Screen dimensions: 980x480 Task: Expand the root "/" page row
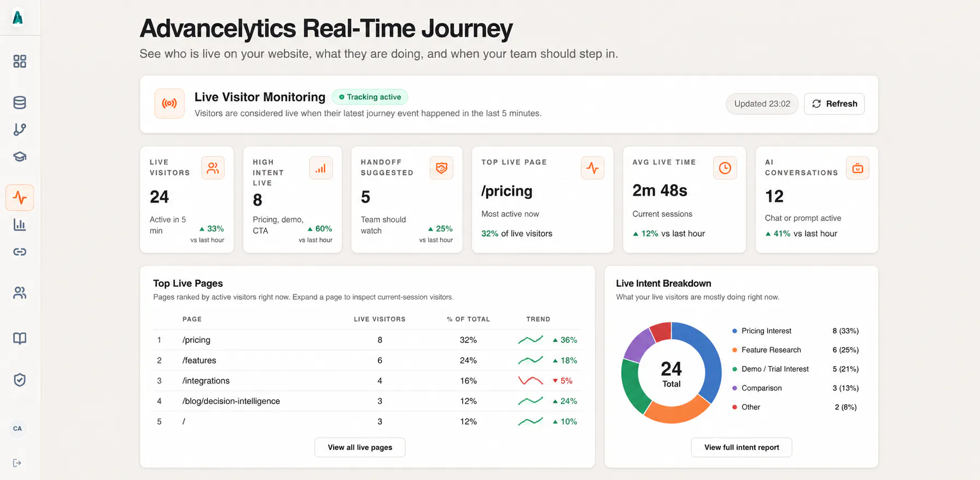point(367,421)
